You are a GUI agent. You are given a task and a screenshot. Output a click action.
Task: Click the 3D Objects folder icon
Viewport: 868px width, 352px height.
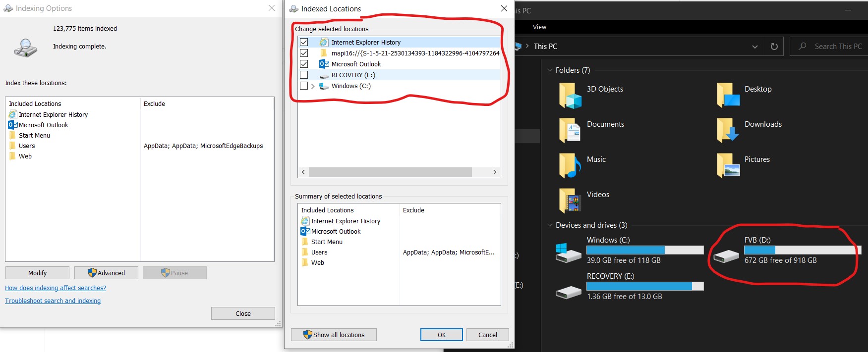click(x=570, y=96)
